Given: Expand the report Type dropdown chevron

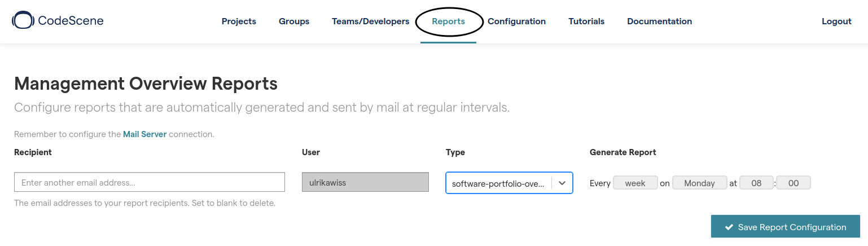Looking at the screenshot, I should click(x=562, y=183).
